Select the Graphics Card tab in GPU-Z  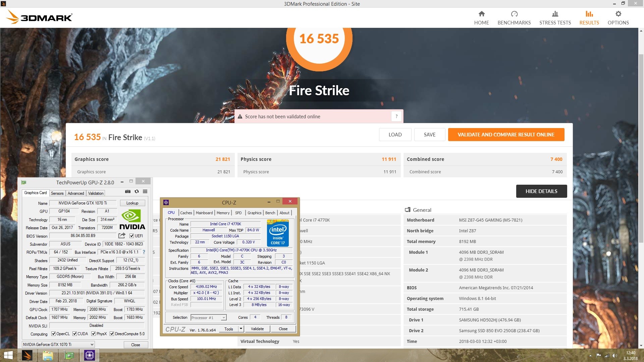(x=35, y=193)
